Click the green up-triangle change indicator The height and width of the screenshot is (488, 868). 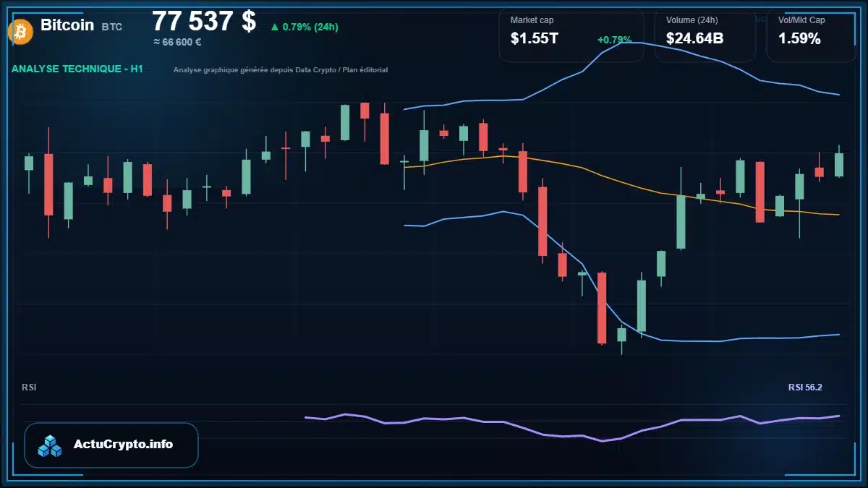pos(274,27)
